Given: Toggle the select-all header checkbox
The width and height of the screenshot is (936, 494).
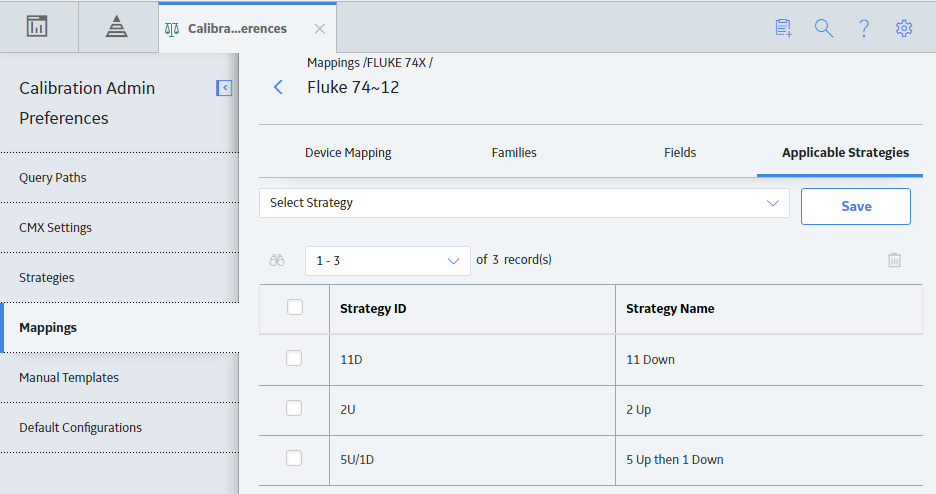Looking at the screenshot, I should tap(295, 307).
